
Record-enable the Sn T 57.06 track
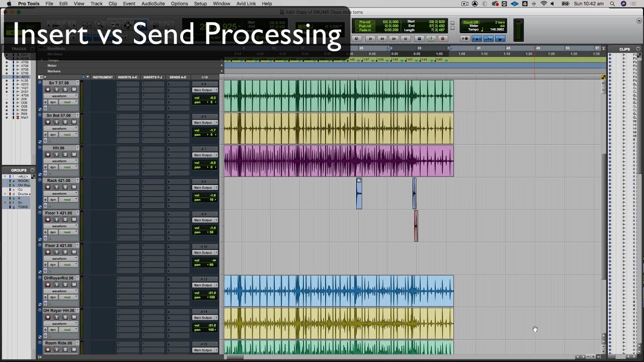pyautogui.click(x=48, y=89)
